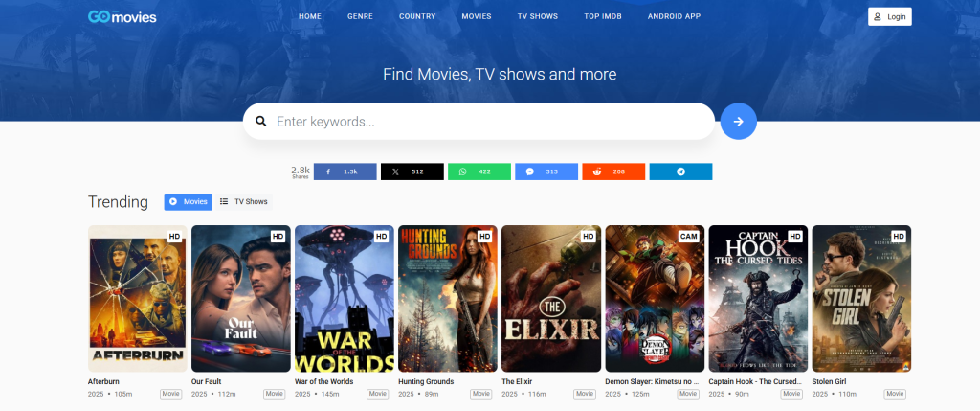Share via WhatsApp button

[479, 171]
